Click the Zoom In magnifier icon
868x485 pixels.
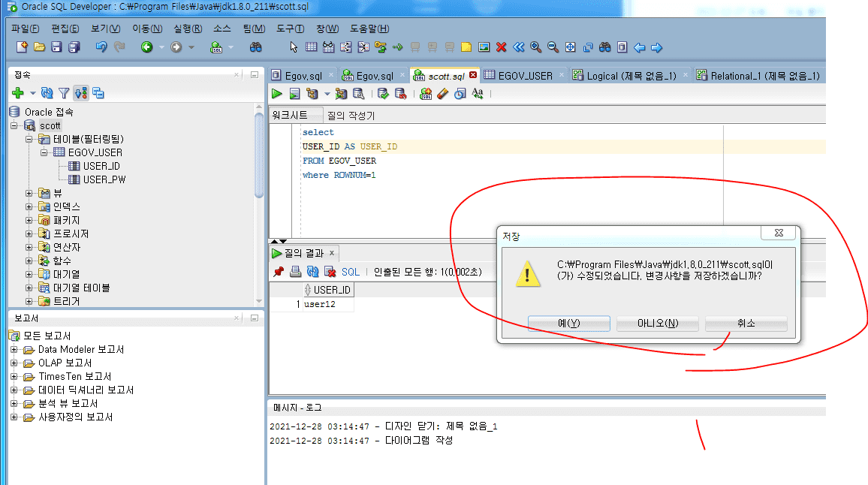tap(535, 47)
